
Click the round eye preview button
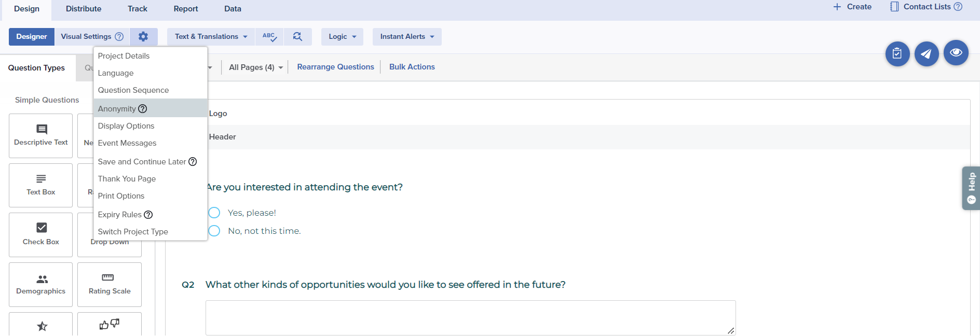click(x=956, y=53)
